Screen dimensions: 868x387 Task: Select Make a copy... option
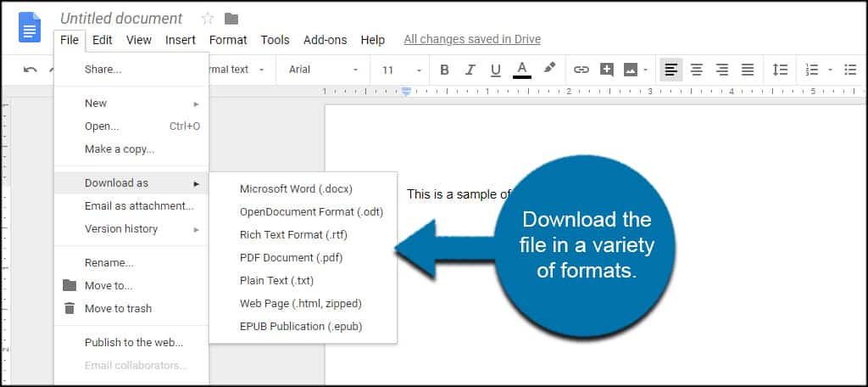tap(131, 149)
